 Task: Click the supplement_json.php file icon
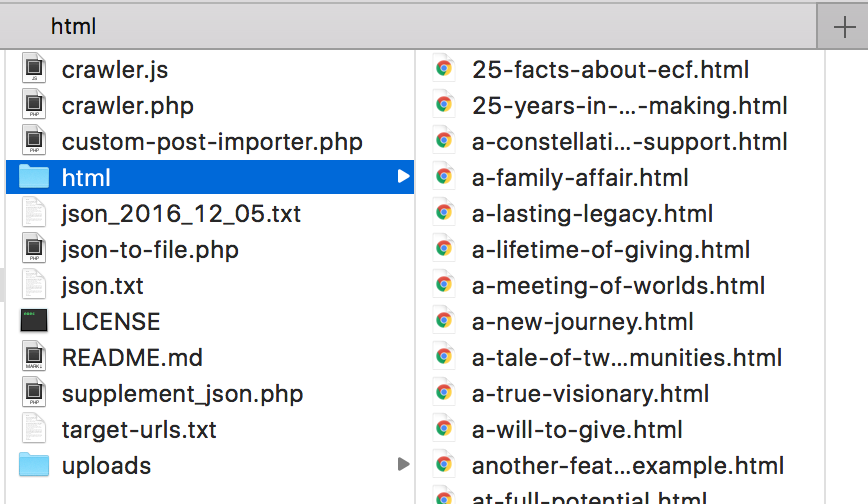[34, 392]
